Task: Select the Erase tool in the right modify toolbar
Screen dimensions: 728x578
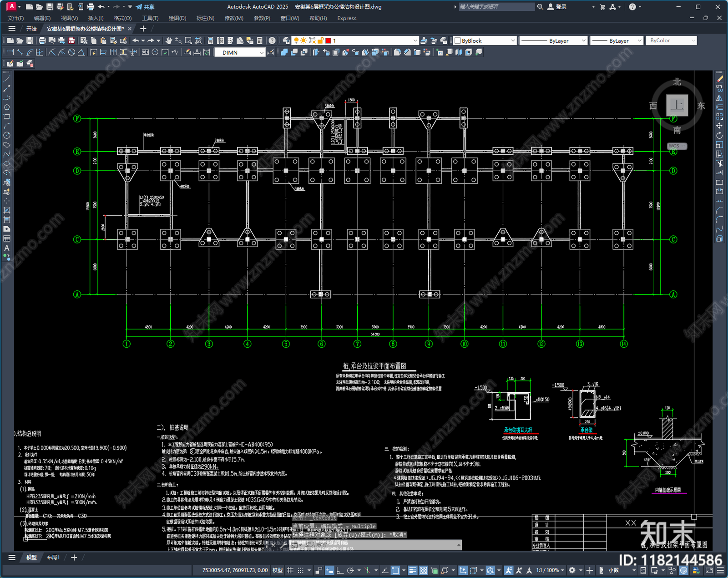Action: click(719, 79)
